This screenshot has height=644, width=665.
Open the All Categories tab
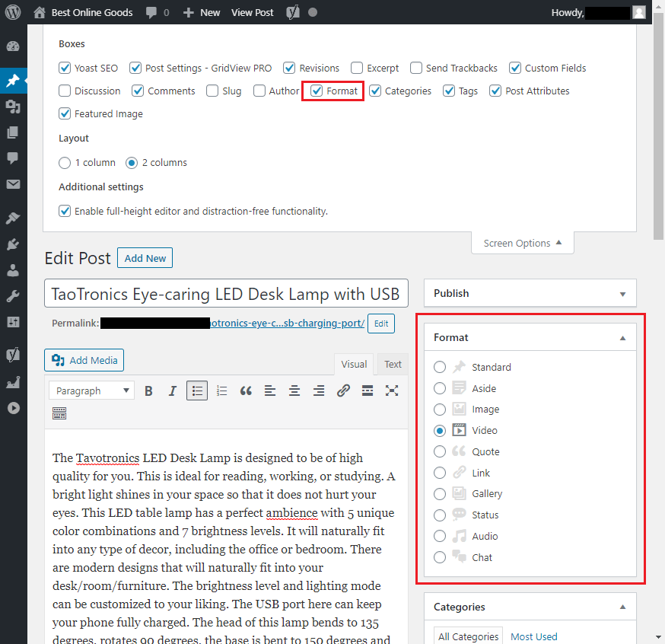pyautogui.click(x=468, y=636)
